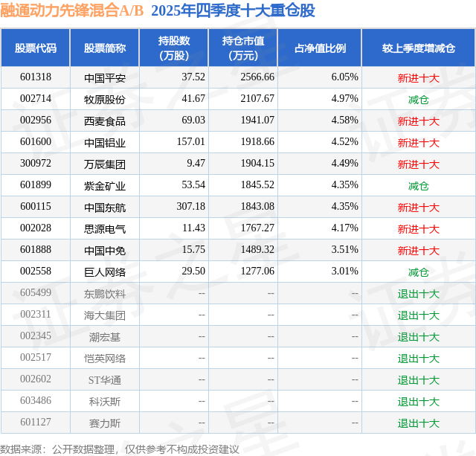Screen dimensions: 476x456
Task: Click the 较上季度增减仓 column header
Action: pyautogui.click(x=419, y=48)
